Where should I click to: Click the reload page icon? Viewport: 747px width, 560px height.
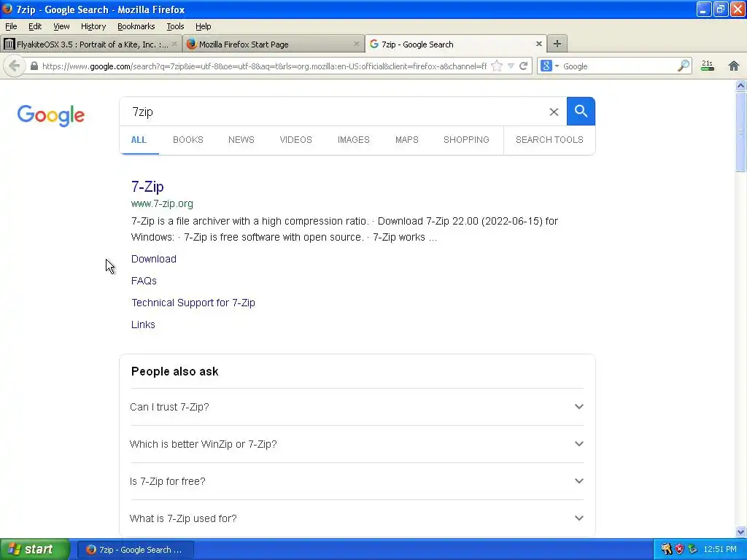pyautogui.click(x=523, y=66)
